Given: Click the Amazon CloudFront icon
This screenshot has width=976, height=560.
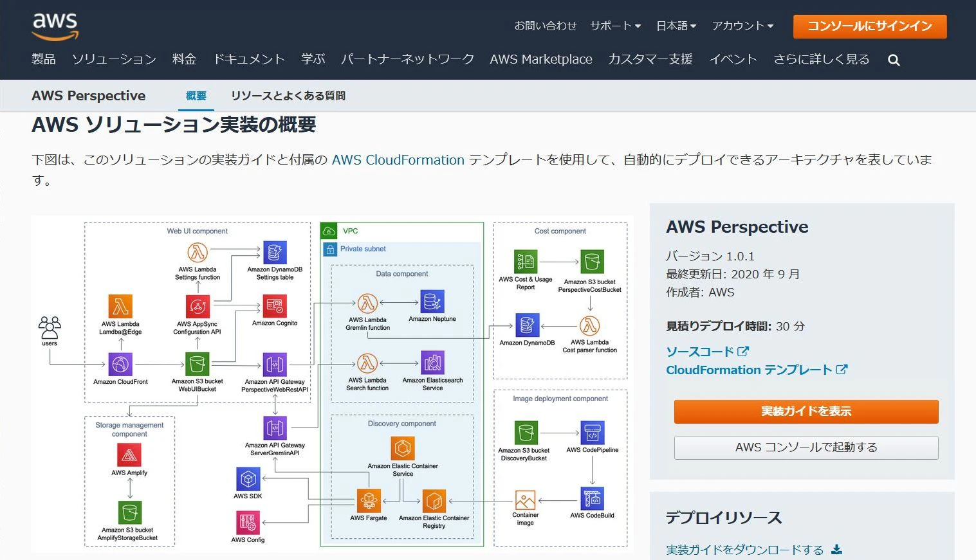Looking at the screenshot, I should click(120, 365).
